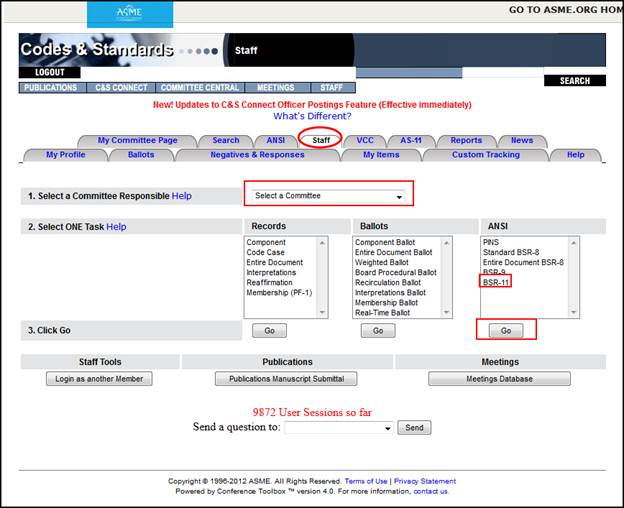624x508 pixels.
Task: Open the PUBLICATIONS menu
Action: [53, 88]
